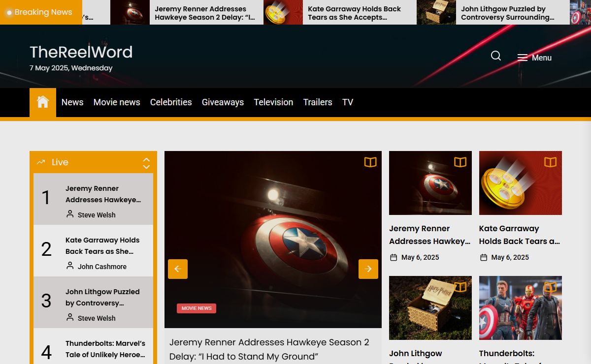Click author John Cashmore in Live item 2
This screenshot has width=591, height=364.
pyautogui.click(x=102, y=267)
